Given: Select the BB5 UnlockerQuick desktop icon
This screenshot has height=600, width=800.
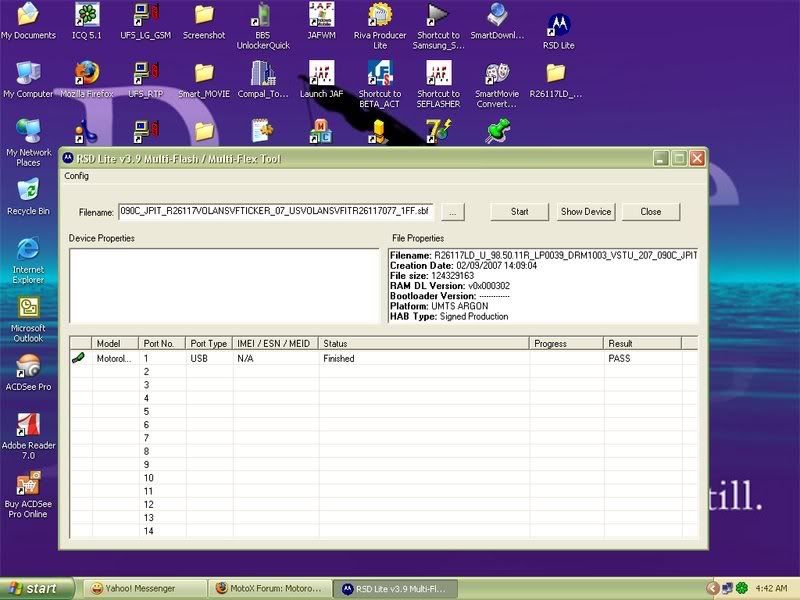Looking at the screenshot, I should [x=263, y=26].
